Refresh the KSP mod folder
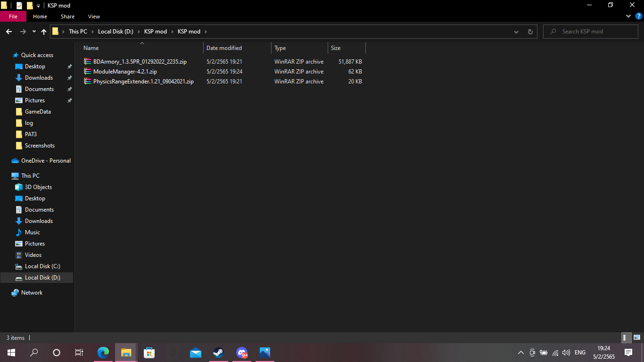The width and height of the screenshot is (644, 362). (530, 32)
